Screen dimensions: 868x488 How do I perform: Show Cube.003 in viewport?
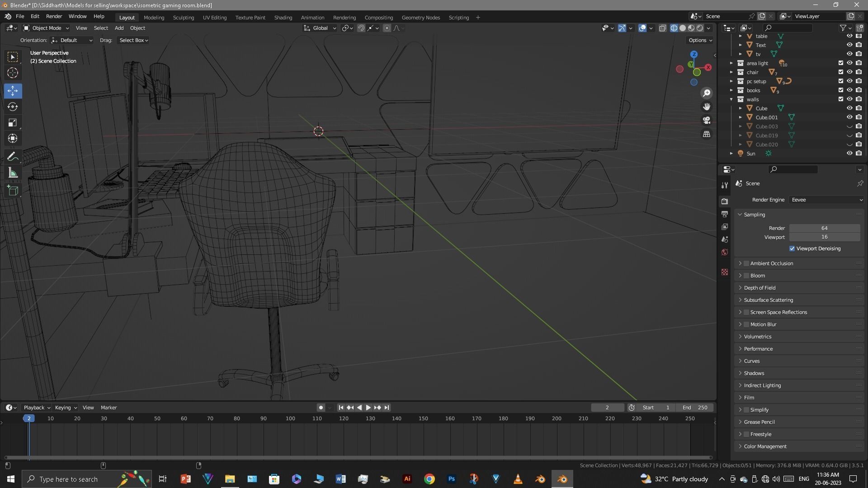[849, 127]
